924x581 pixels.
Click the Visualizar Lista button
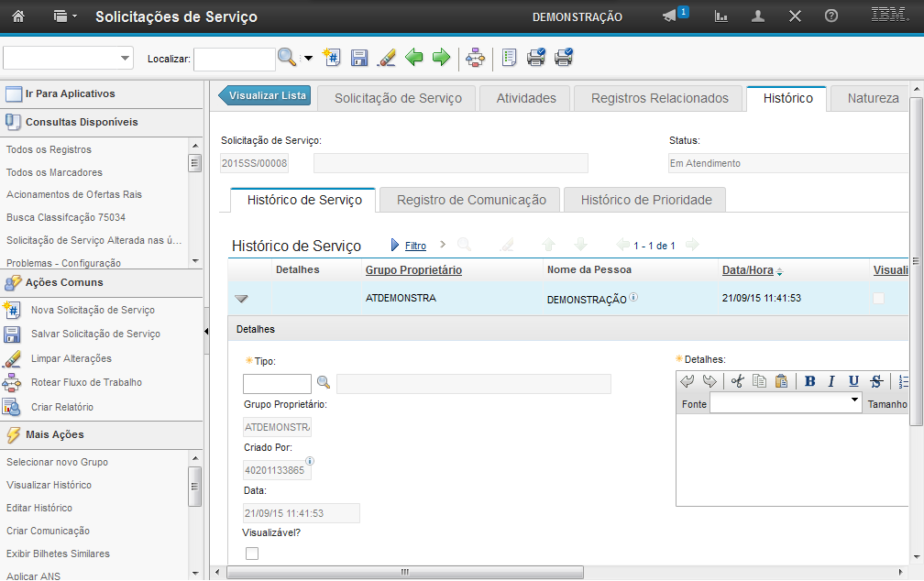pyautogui.click(x=266, y=95)
